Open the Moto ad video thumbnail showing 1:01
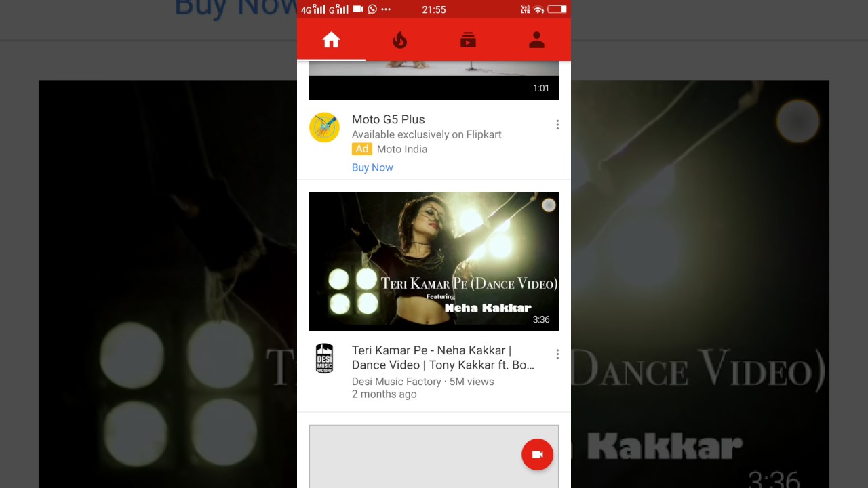868x488 pixels. tap(434, 80)
